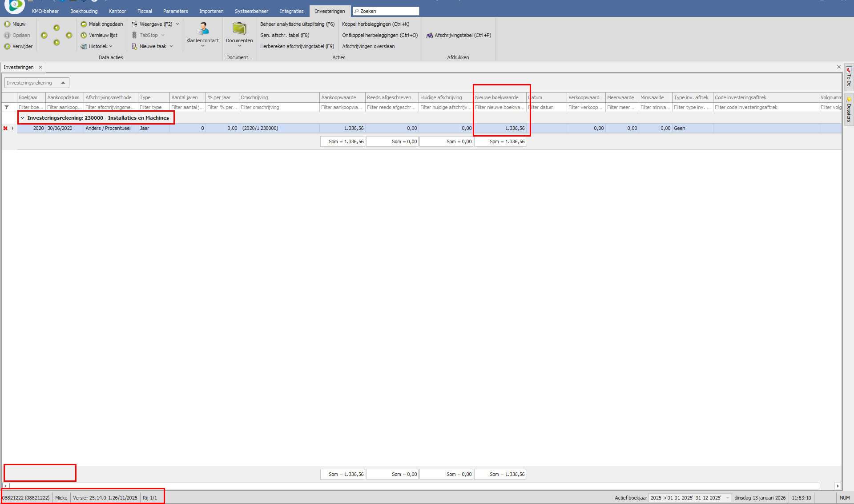Open the Klantencontact icon
The image size is (854, 504).
coord(203,29)
